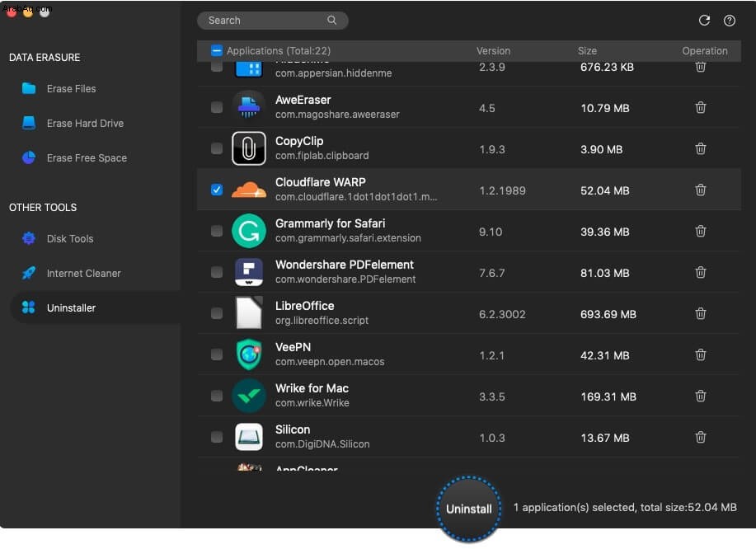This screenshot has height=549, width=756.
Task: Delete Cloudflare WARP via its trash icon
Action: [701, 190]
